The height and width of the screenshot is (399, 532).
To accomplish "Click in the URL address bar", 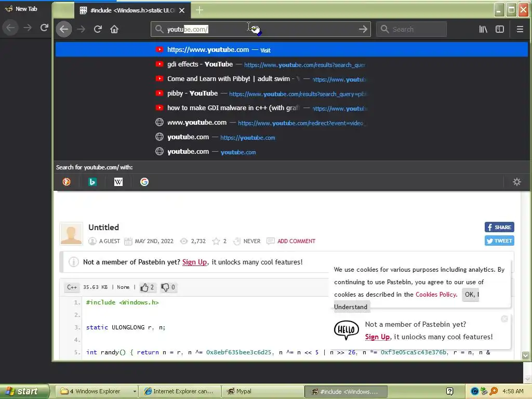I will 261,29.
